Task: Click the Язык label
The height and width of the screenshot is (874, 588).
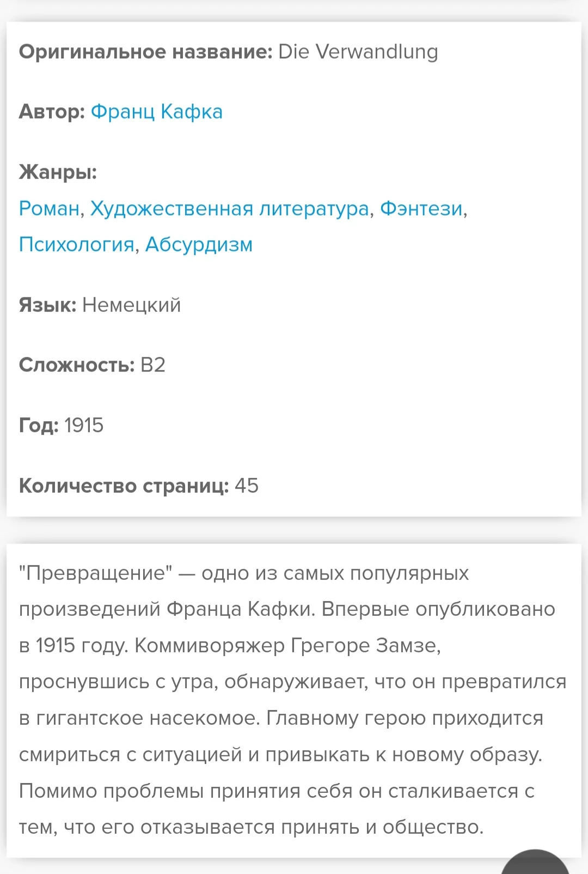Action: click(x=47, y=305)
